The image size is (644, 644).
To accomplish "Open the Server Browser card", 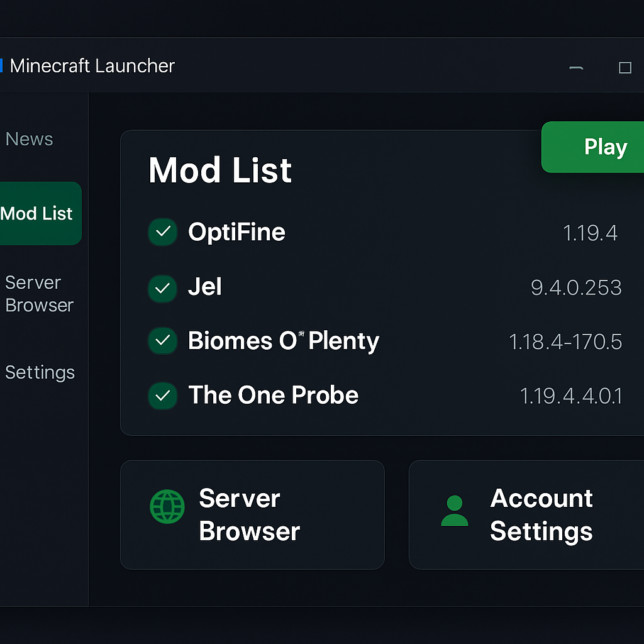I will coord(252,514).
